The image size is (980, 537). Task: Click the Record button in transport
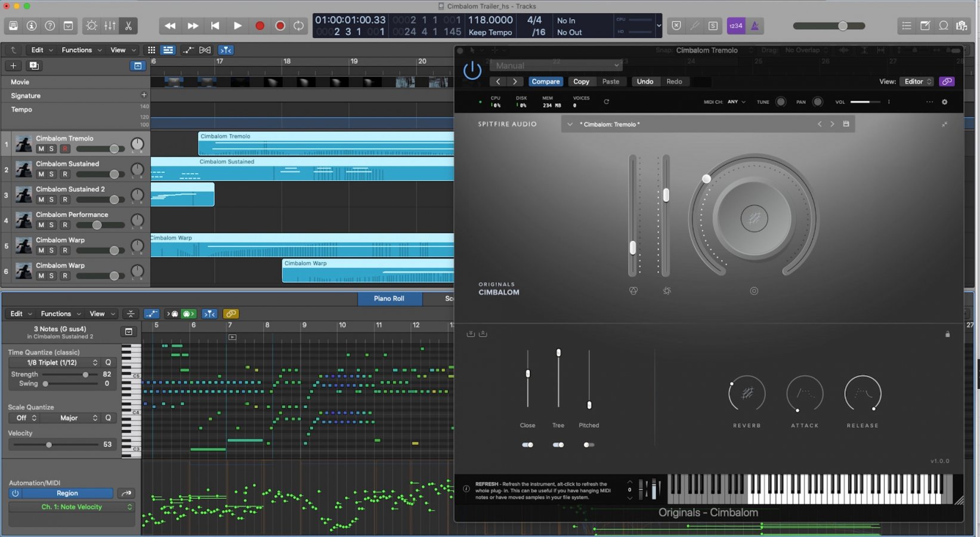coord(259,26)
